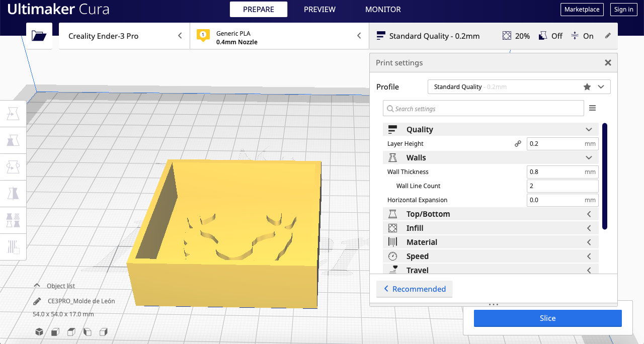Open settings visibility hamburger menu
The image size is (644, 344).
point(592,108)
